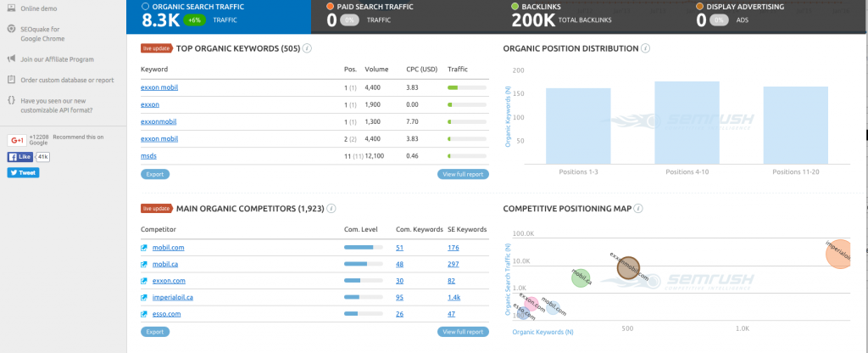Open the esso.com competitor link

[167, 314]
